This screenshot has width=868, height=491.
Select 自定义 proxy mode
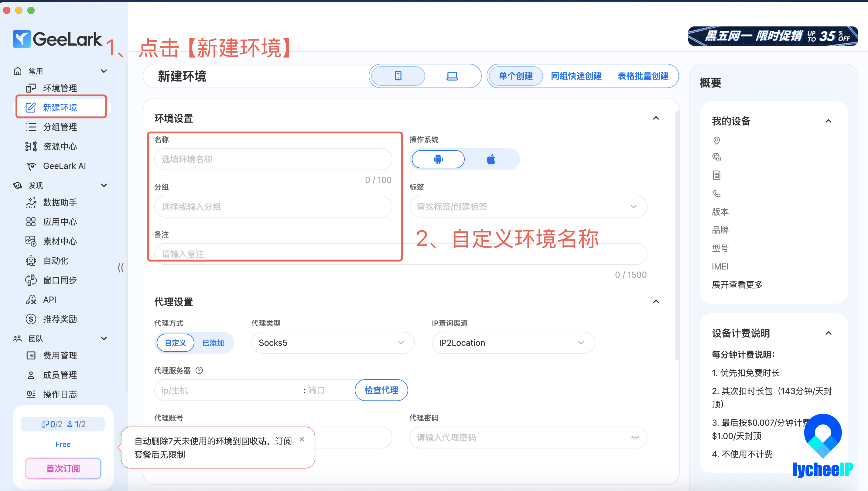[x=175, y=343]
